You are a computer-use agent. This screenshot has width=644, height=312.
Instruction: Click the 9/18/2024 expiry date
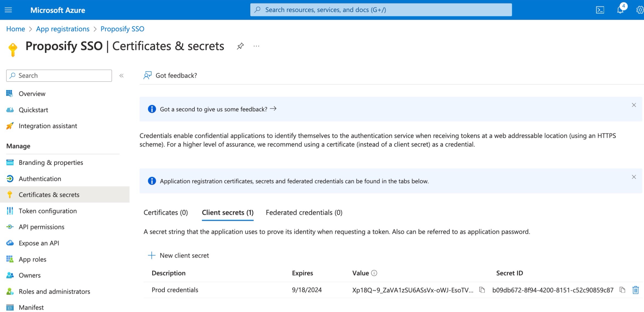coord(307,290)
